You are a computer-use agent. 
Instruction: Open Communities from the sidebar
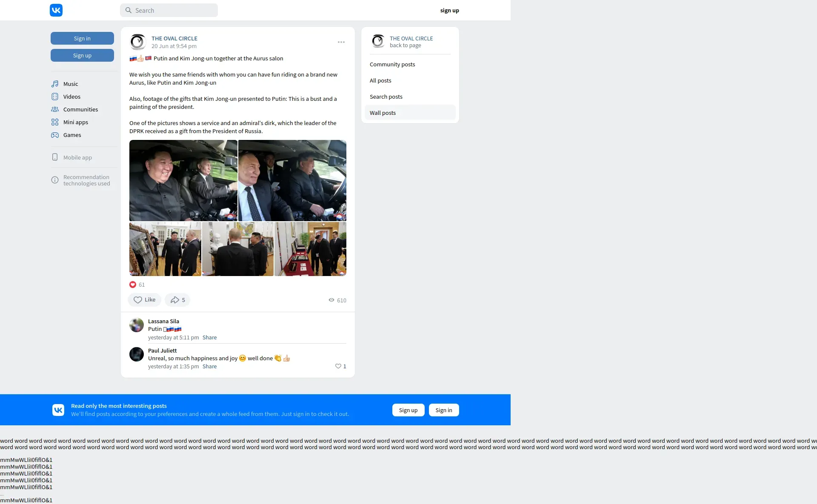(80, 109)
